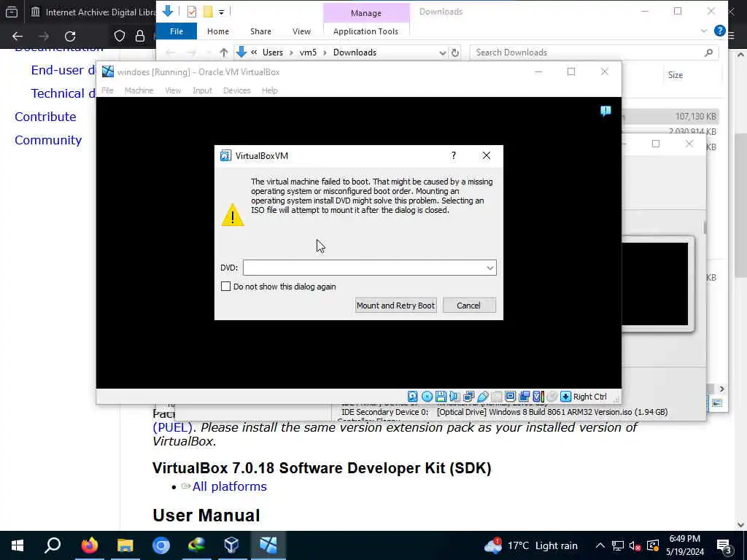
Task: Open File Explorer from the taskbar
Action: (x=125, y=545)
